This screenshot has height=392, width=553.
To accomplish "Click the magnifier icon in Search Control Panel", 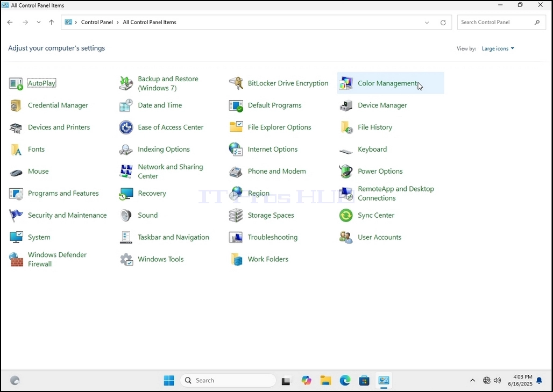I will (537, 23).
